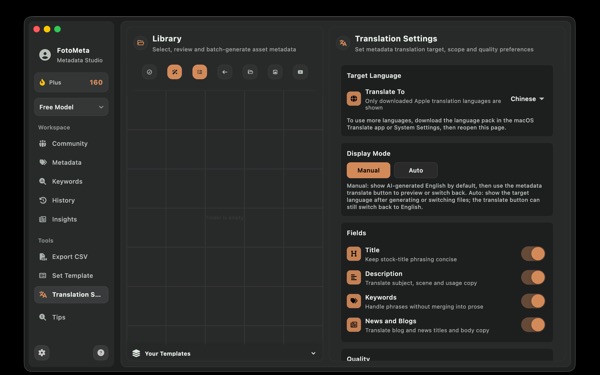Select Auto display mode

[416, 170]
